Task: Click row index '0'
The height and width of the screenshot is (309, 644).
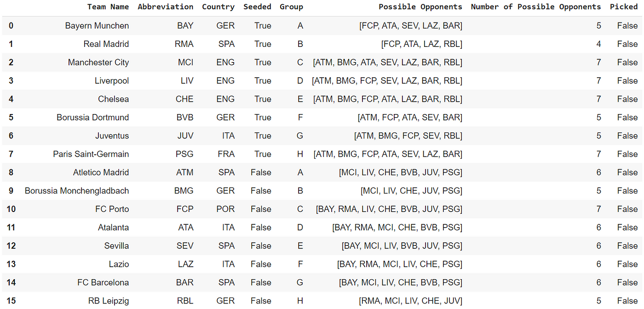Action: point(11,26)
